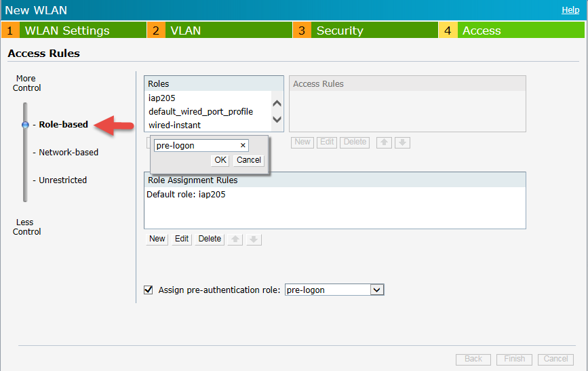
Task: Click the Back wizard button
Action: tap(473, 359)
